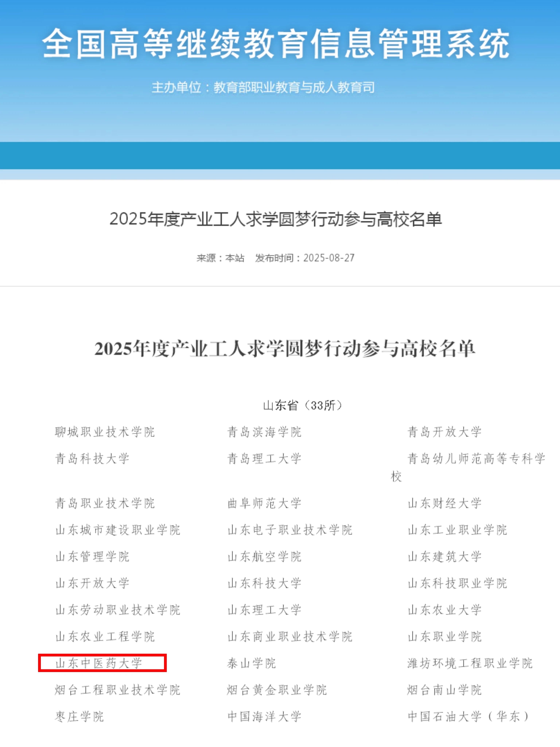Select 山东科技职业学院 entry
The height and width of the screenshot is (747, 560).
point(457,583)
